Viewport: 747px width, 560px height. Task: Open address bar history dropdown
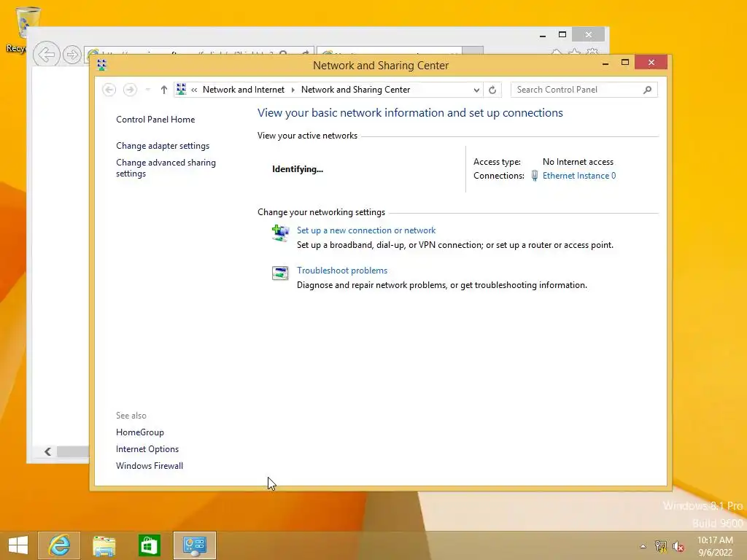476,90
